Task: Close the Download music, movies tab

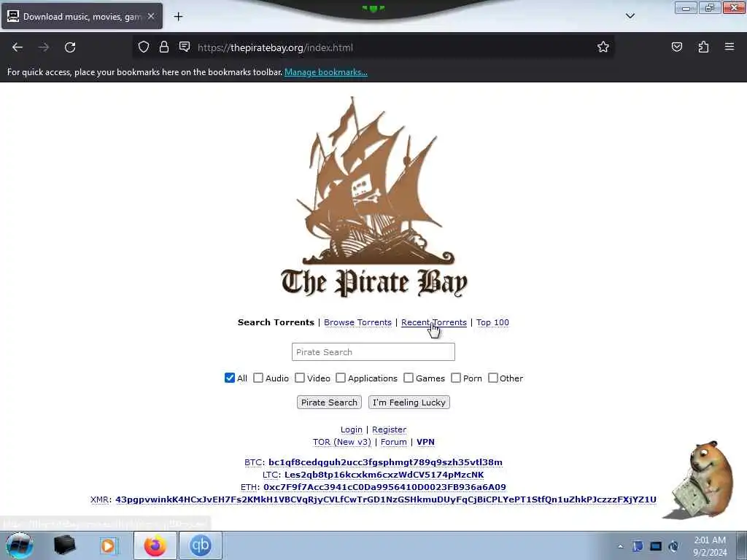Action: (151, 16)
